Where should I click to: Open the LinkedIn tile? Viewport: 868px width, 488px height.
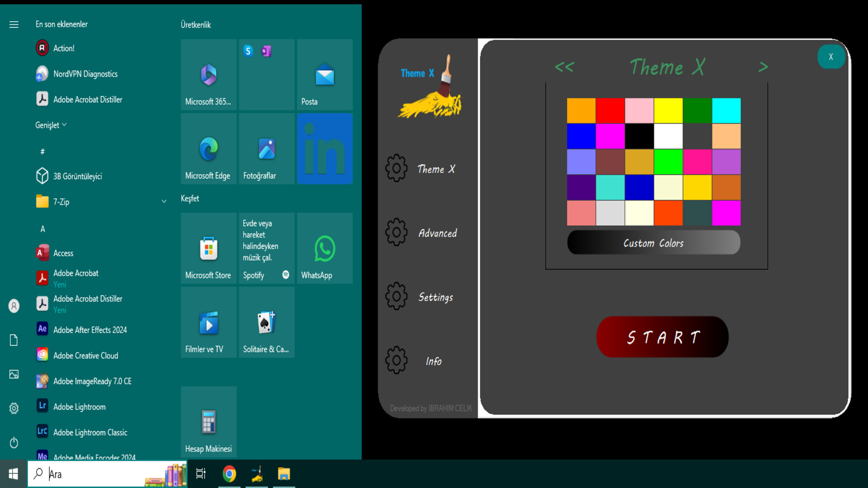(325, 149)
